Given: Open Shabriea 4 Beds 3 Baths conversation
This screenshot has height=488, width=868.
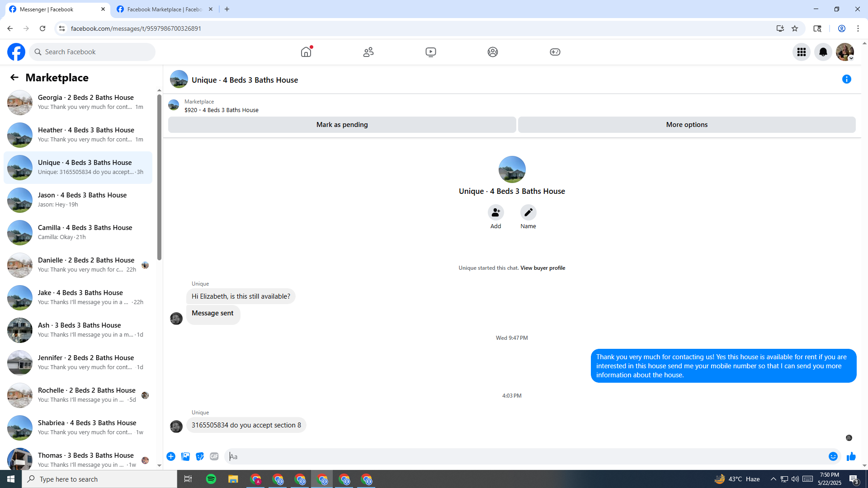Looking at the screenshot, I should [x=78, y=428].
